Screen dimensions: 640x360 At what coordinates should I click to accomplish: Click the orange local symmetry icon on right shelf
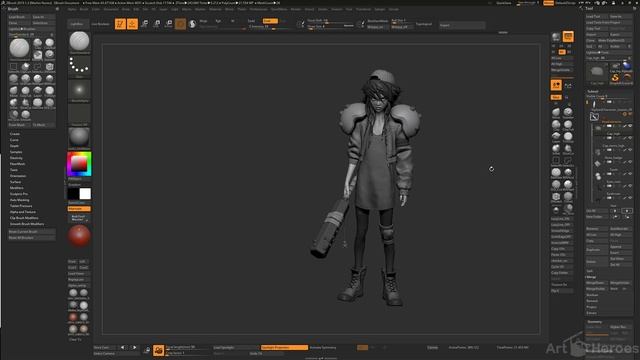[556, 85]
